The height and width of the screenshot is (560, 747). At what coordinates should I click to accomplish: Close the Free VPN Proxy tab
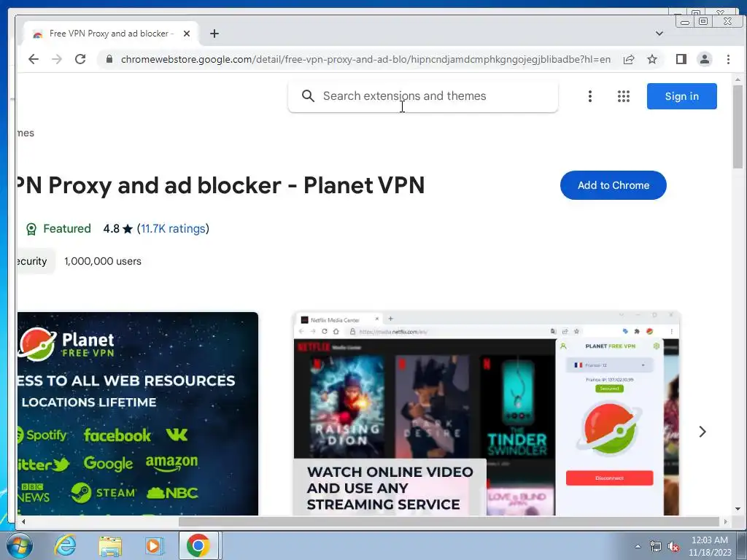pos(187,34)
